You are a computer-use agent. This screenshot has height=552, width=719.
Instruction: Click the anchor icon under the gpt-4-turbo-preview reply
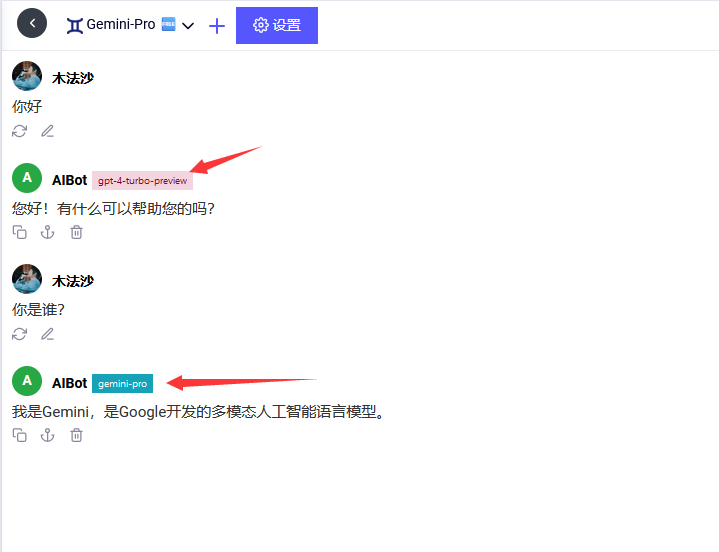tap(47, 232)
